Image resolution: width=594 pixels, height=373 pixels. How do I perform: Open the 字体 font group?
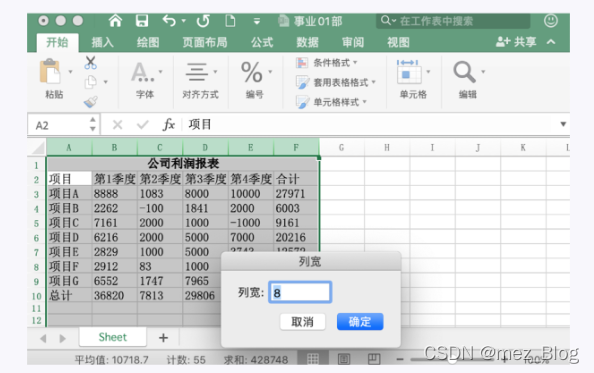[145, 80]
